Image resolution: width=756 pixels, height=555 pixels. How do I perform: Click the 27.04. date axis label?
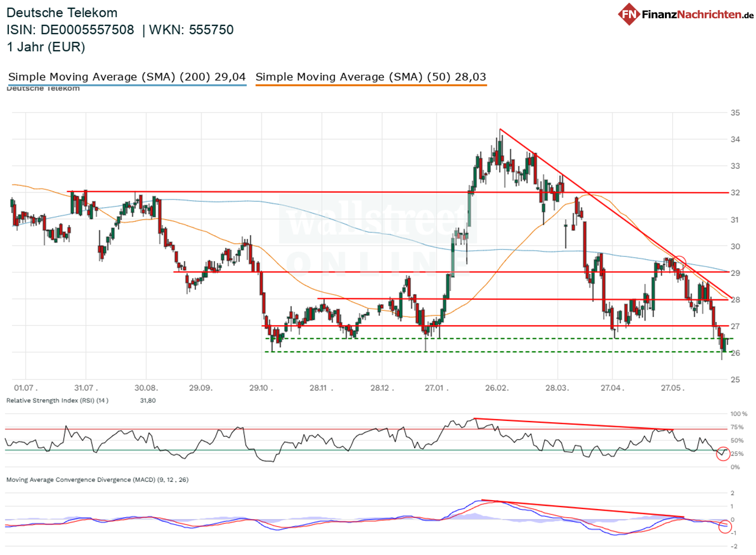612,388
